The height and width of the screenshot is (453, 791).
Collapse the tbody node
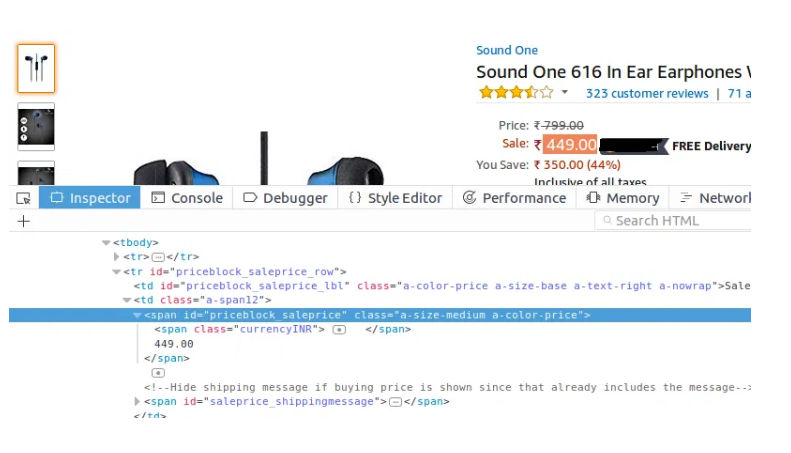106,243
